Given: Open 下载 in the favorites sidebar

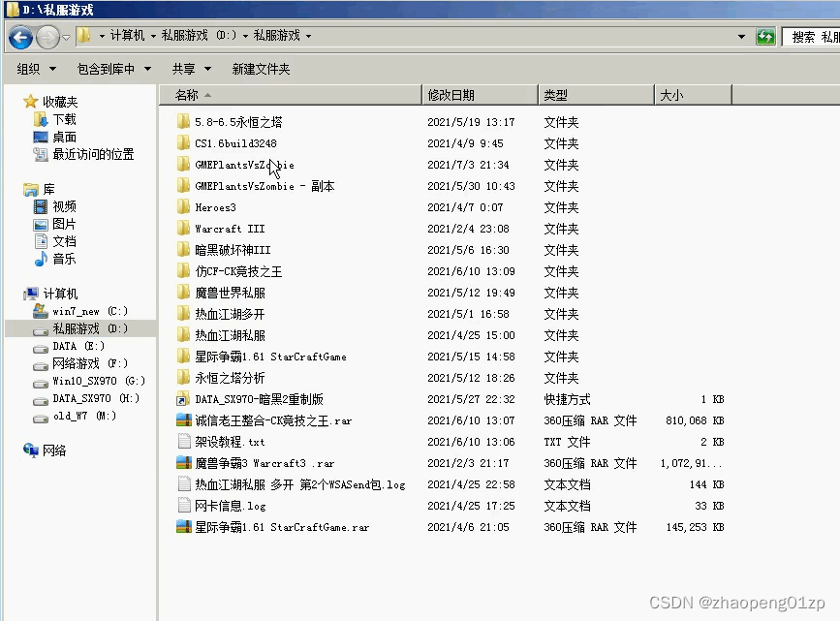Looking at the screenshot, I should 64,119.
